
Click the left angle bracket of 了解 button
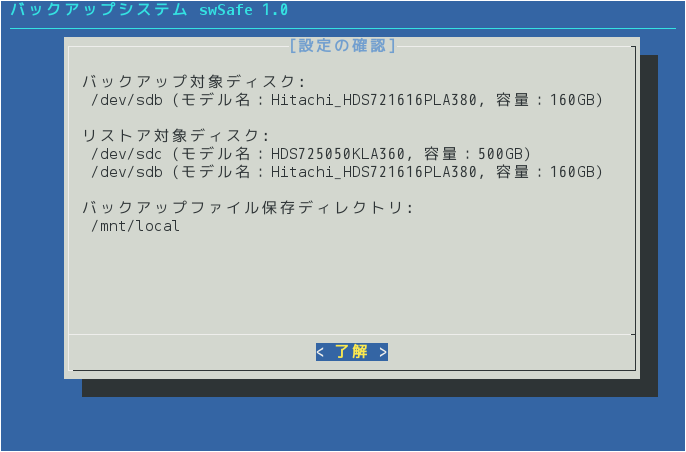(x=320, y=352)
